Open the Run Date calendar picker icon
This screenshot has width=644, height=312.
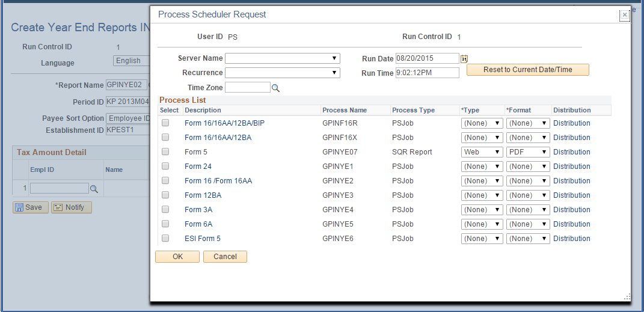[464, 59]
